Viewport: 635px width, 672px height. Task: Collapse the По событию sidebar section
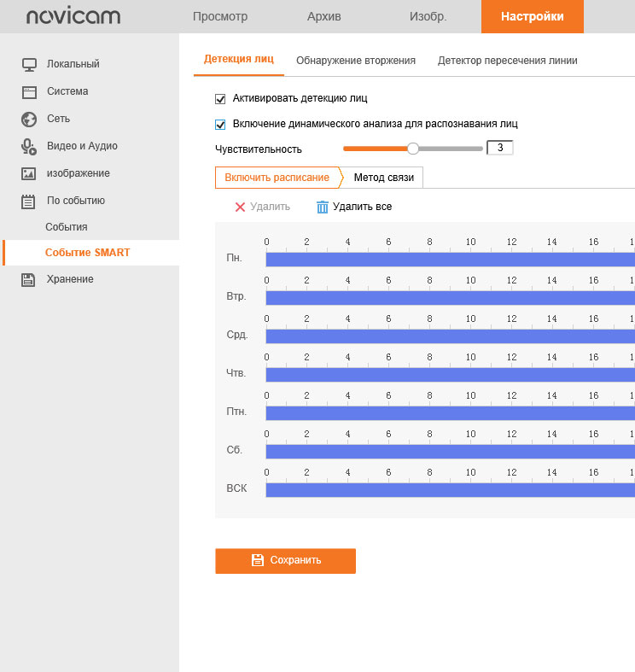pos(75,201)
